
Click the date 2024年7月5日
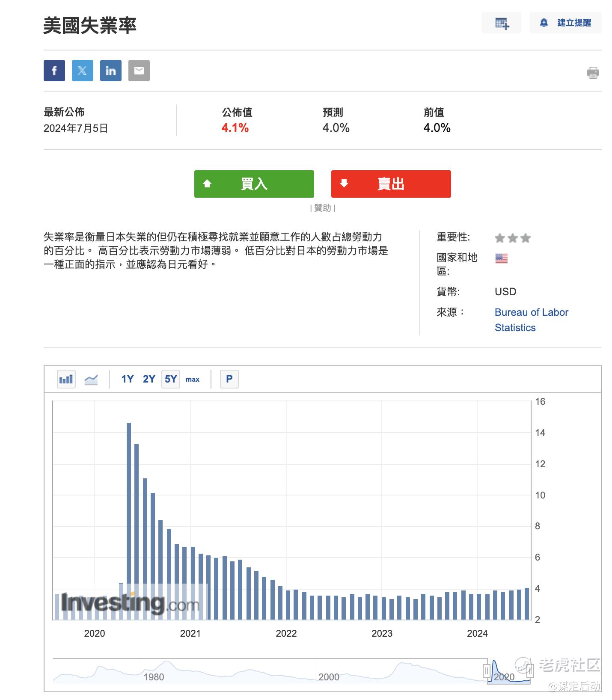click(76, 128)
